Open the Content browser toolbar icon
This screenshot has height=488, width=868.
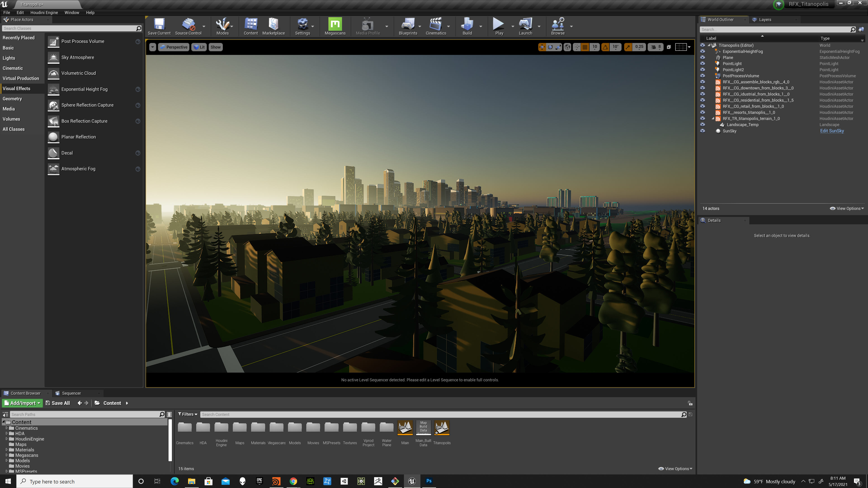pyautogui.click(x=251, y=24)
